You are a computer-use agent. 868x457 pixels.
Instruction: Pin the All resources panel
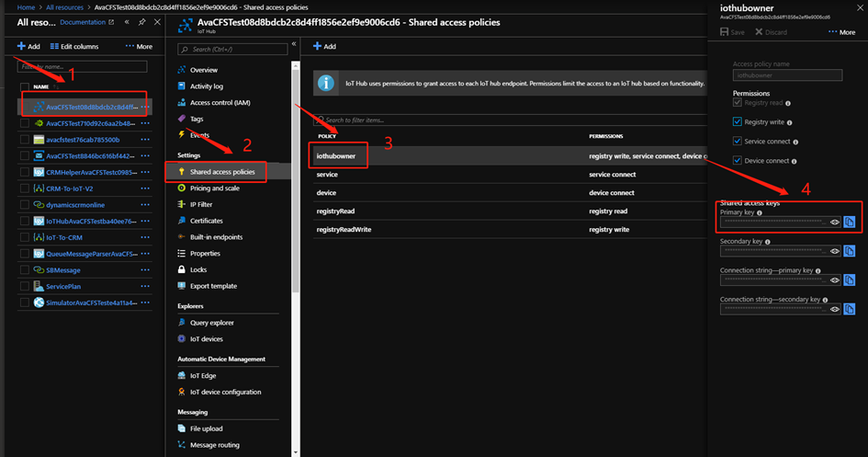point(142,22)
